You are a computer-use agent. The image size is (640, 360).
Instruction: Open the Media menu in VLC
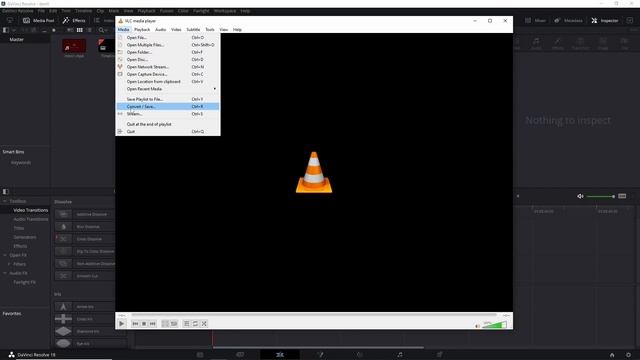click(123, 29)
